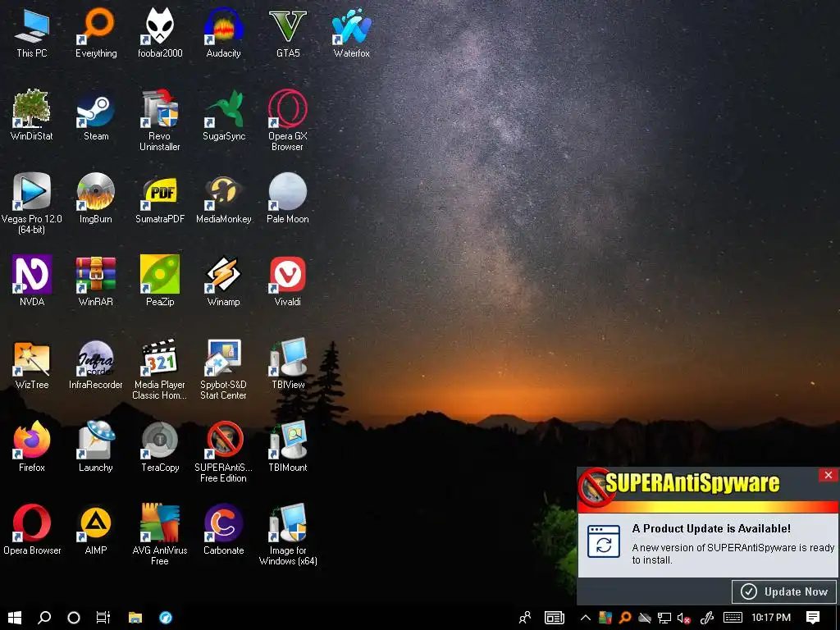Select the Vegas Pro 12.0 shortcut
The width and height of the screenshot is (840, 630).
(32, 203)
